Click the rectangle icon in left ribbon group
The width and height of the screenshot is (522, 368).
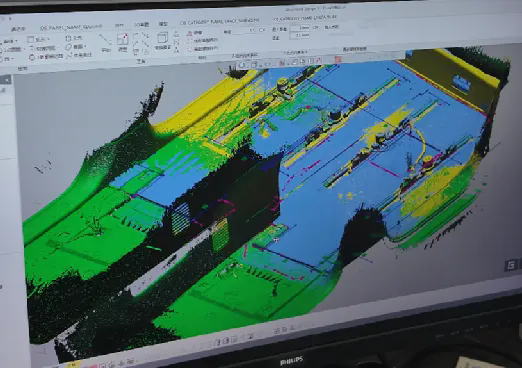tap(31, 40)
